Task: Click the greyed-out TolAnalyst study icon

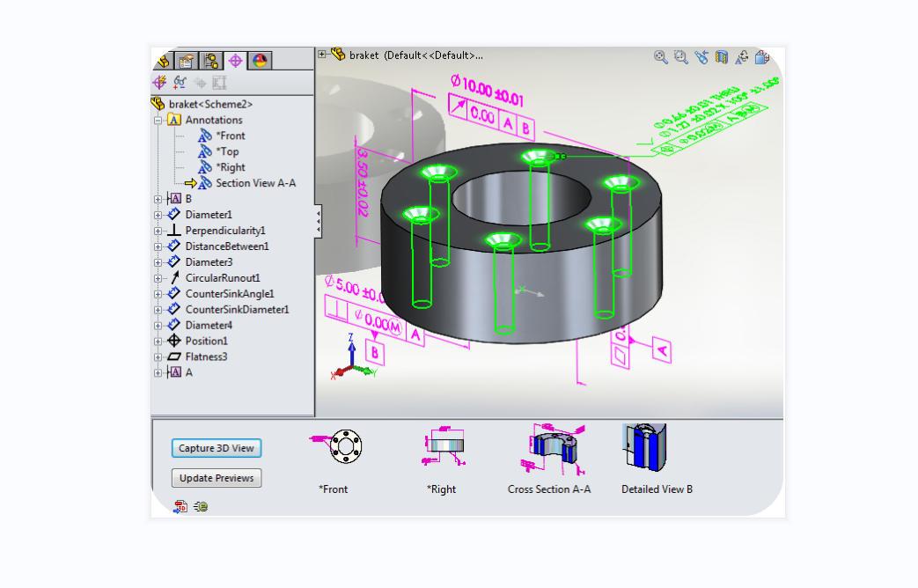Action: coord(219,83)
